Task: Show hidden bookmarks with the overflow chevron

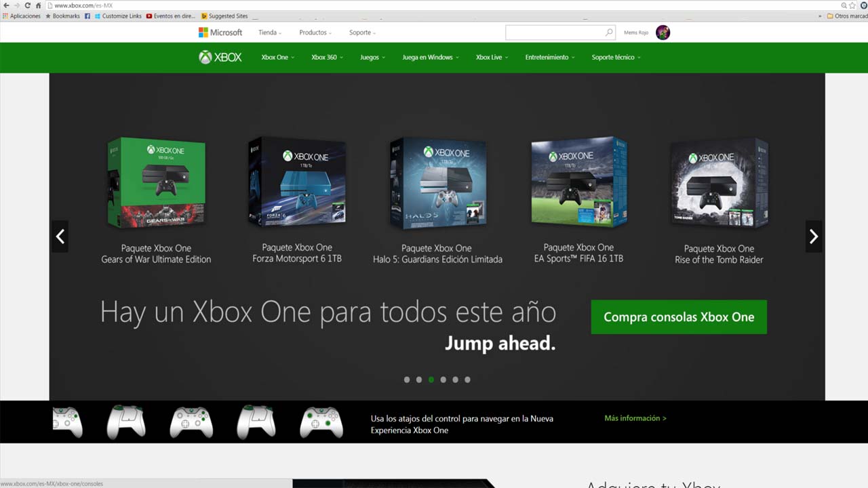Action: coord(821,16)
